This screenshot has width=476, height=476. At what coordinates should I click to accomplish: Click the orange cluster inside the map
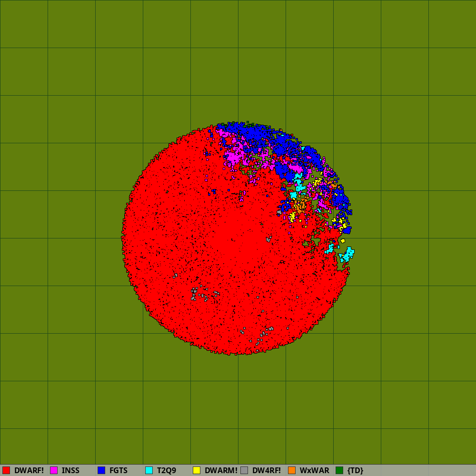[x=300, y=206]
